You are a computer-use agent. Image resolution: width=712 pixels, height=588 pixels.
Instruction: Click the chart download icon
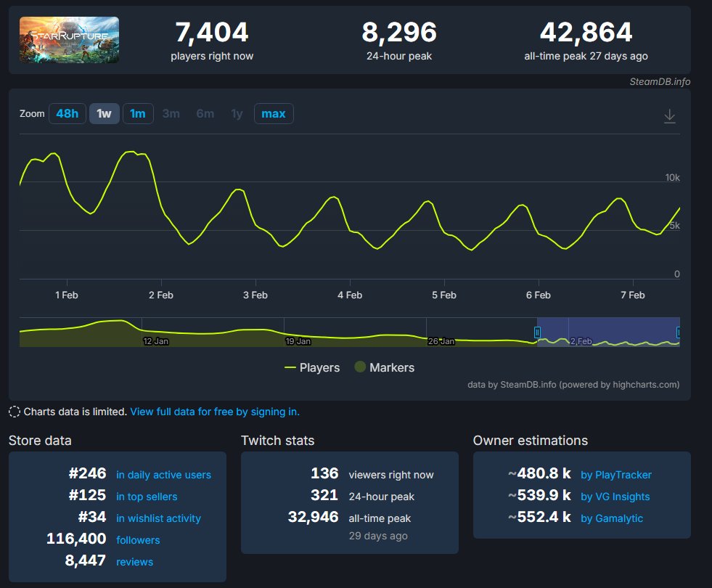point(669,116)
